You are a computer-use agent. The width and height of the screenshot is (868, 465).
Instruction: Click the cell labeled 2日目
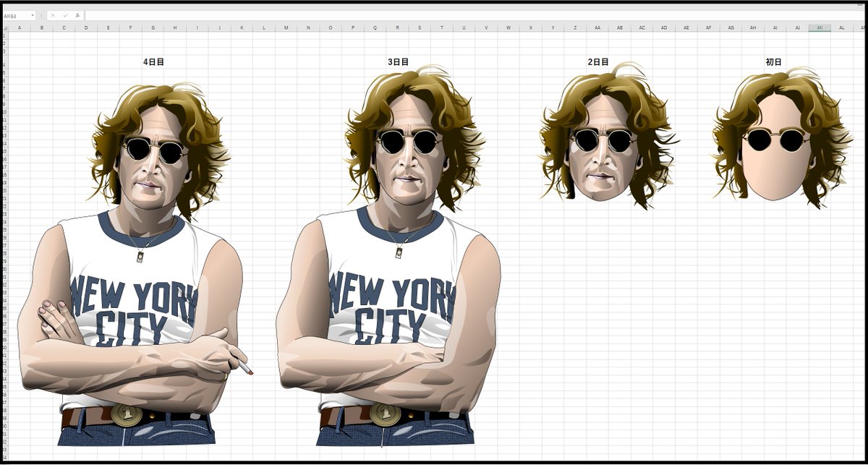tap(598, 62)
